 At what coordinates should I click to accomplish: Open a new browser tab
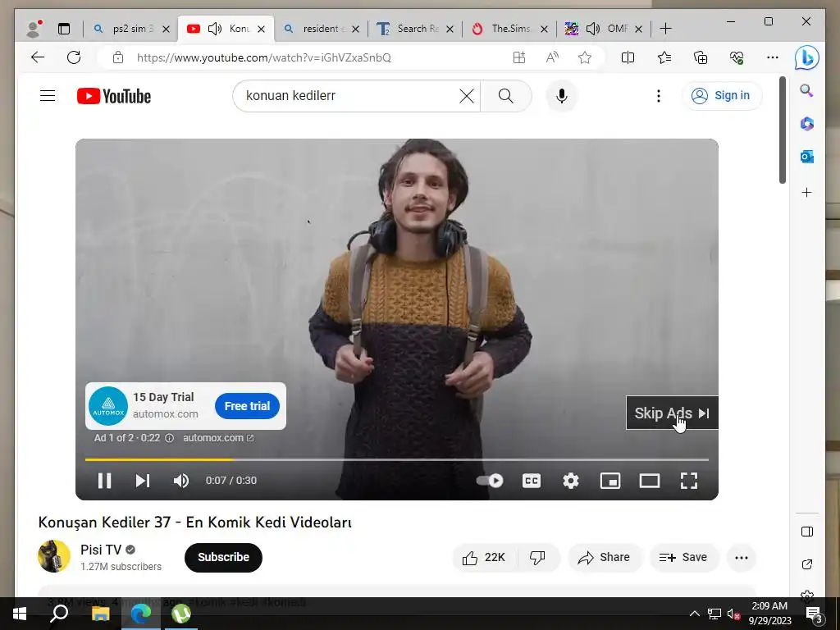[665, 29]
